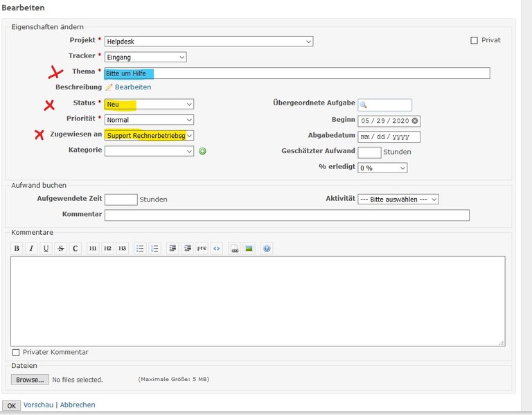The image size is (532, 415).
Task: Click the strikethrough formatting button
Action: [61, 249]
